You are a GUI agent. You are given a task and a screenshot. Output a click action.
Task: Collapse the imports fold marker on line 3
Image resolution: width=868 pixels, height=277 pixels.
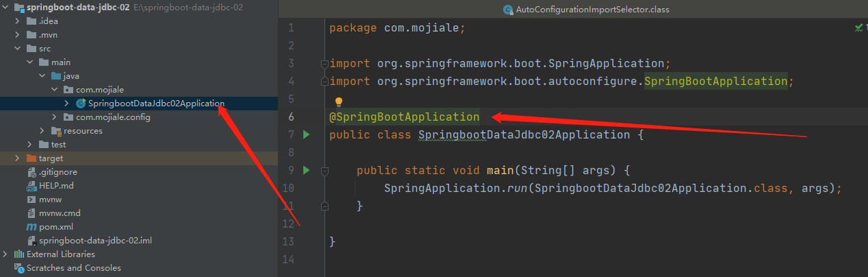tap(324, 64)
